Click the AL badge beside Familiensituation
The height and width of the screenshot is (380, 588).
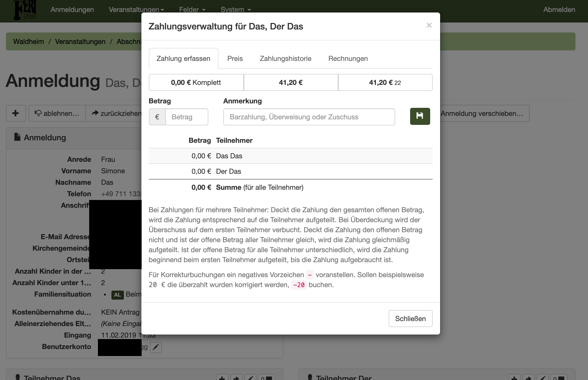click(x=117, y=295)
